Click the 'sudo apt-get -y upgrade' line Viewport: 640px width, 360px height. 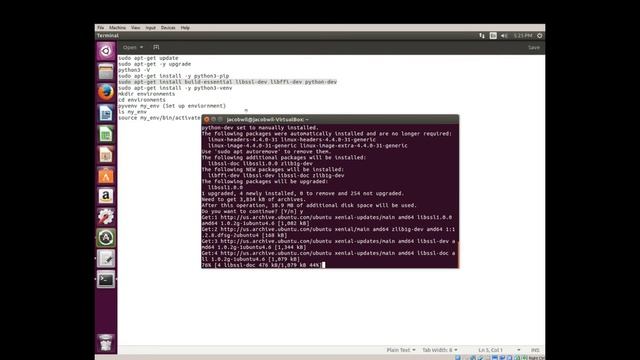coord(155,64)
